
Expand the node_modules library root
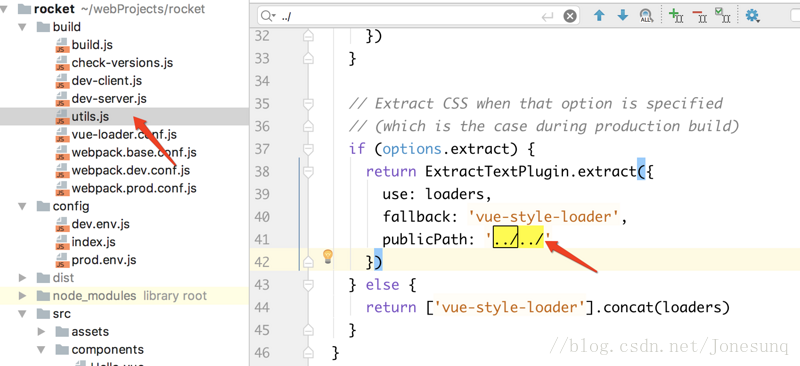point(22,296)
